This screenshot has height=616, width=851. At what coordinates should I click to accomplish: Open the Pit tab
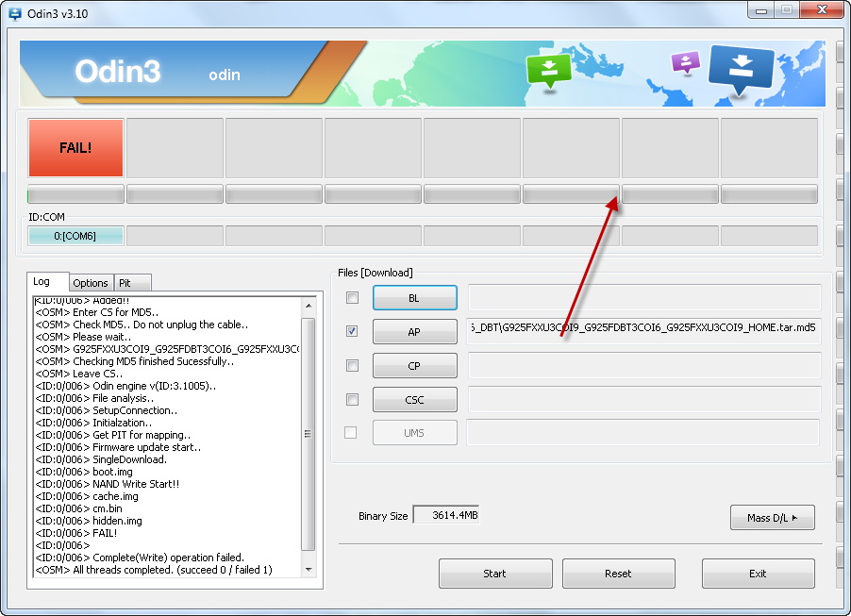[x=132, y=283]
